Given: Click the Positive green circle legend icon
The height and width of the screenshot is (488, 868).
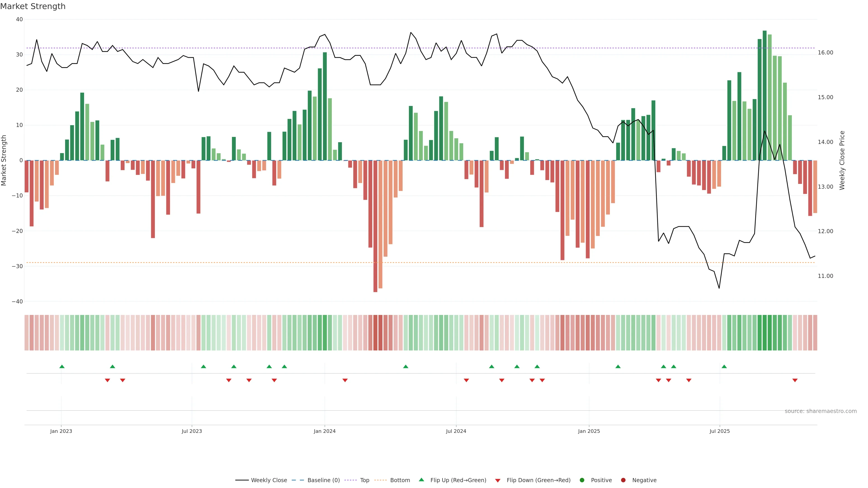Looking at the screenshot, I should point(582,480).
